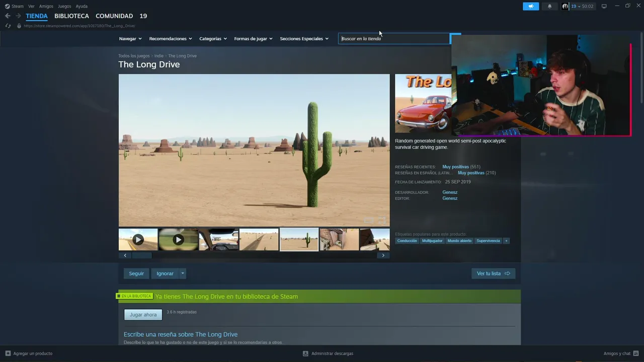Select the car interior screenshot thumbnail

[218, 240]
